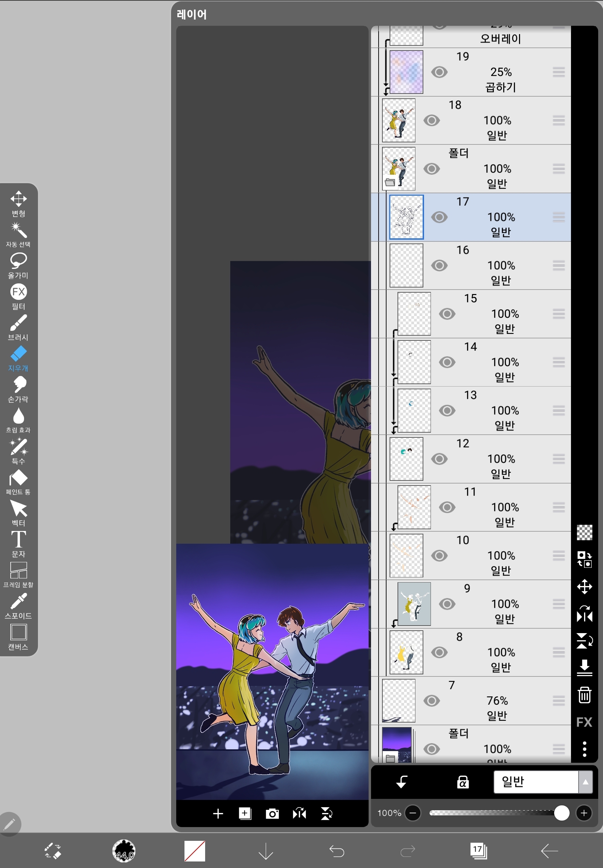This screenshot has width=603, height=868.
Task: Open the Filter (필터) FX tool
Action: coord(18,297)
